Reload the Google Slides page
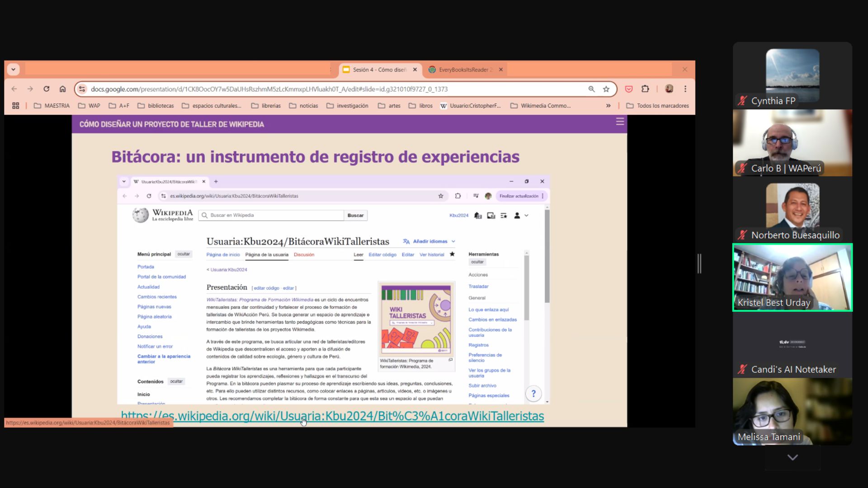 coord(46,89)
